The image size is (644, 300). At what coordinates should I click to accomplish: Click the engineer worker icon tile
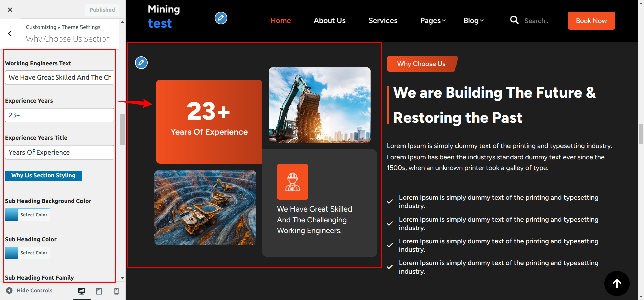point(292,182)
